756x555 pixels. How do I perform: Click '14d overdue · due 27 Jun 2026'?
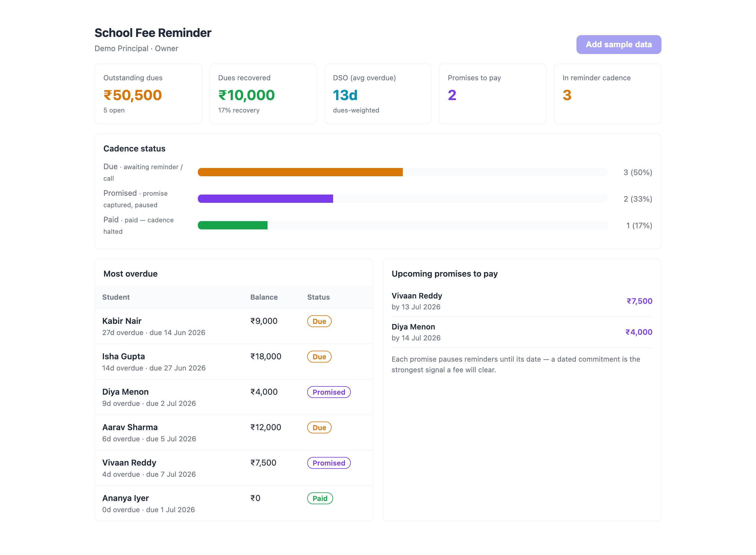(x=154, y=368)
